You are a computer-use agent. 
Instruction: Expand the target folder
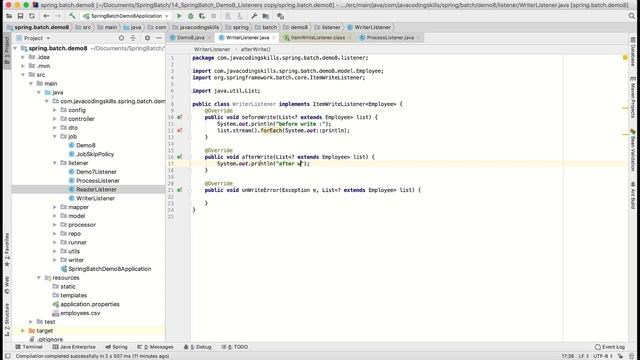coord(23,331)
